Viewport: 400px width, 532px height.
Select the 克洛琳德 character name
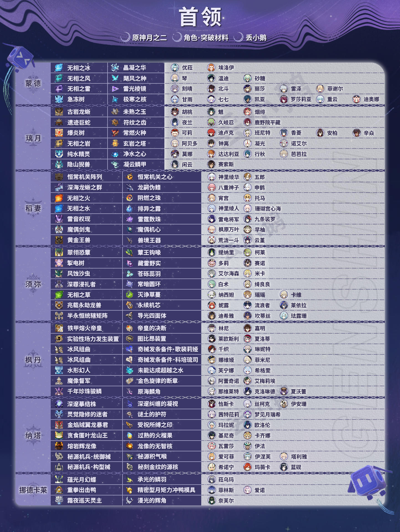(265, 392)
